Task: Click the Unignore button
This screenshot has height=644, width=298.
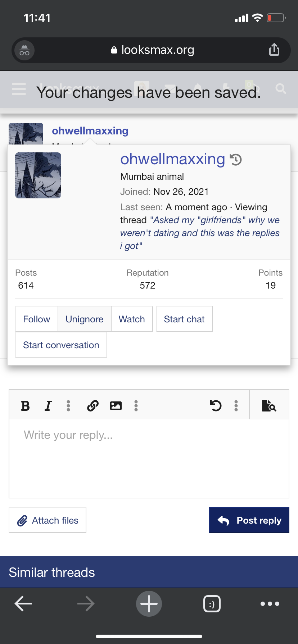Action: click(x=85, y=319)
